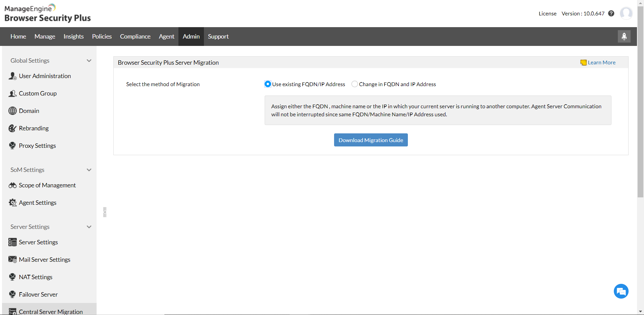Click the Agent Settings gear icon
The image size is (644, 315).
coord(12,203)
